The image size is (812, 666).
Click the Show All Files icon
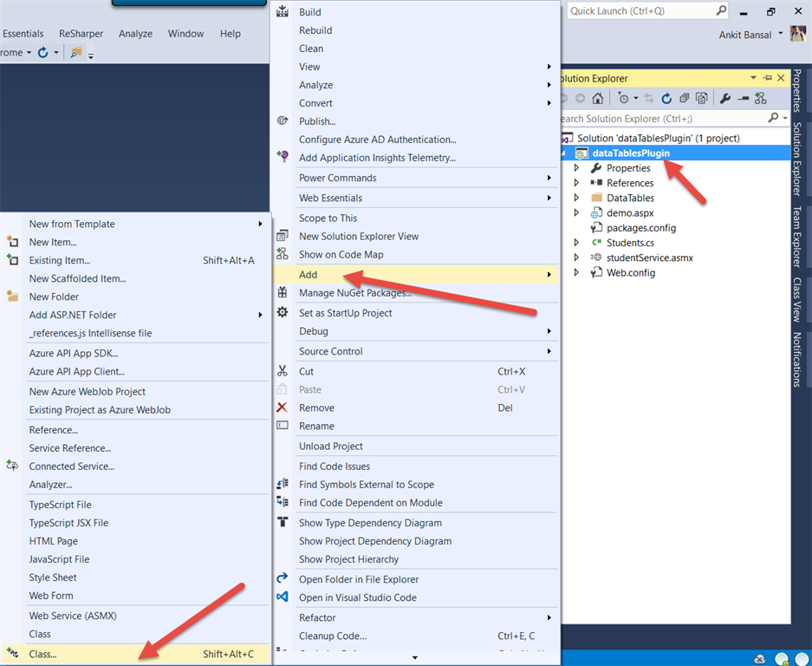[x=702, y=99]
